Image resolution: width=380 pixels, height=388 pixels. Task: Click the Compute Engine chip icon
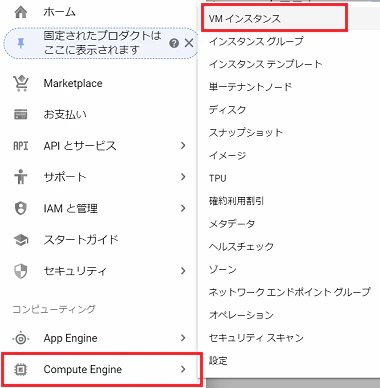tap(21, 369)
